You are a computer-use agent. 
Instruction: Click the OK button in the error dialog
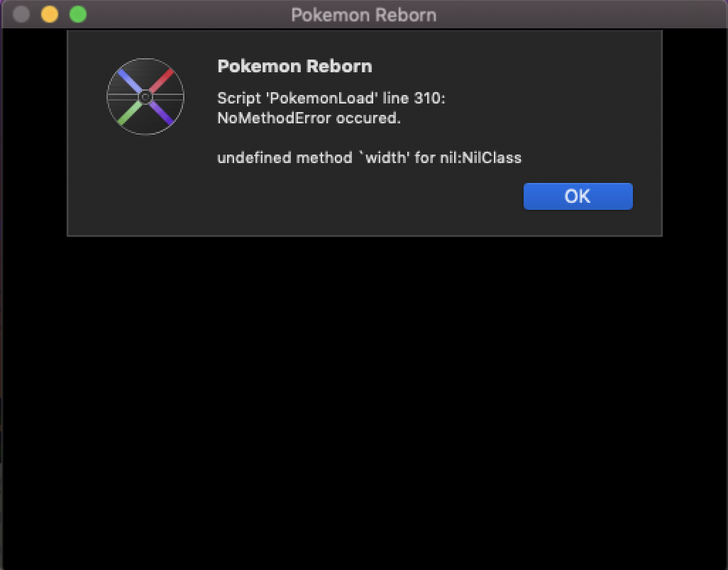click(x=578, y=196)
